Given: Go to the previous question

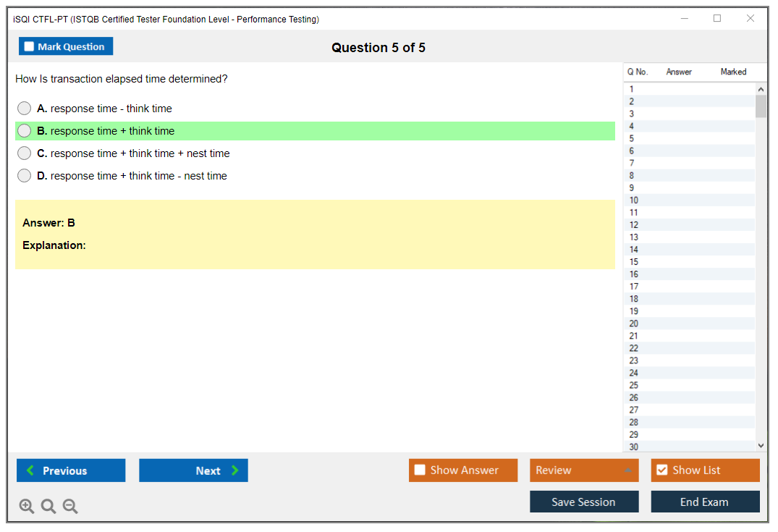Looking at the screenshot, I should click(x=71, y=470).
